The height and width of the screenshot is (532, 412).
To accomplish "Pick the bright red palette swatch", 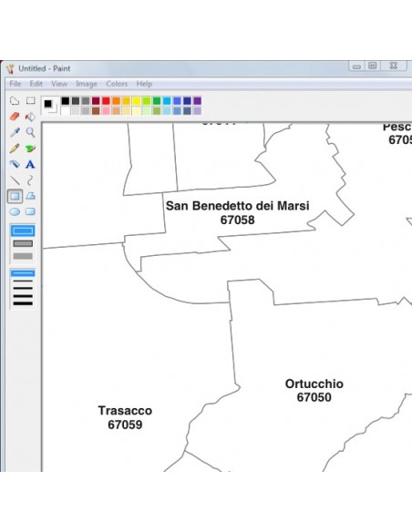I will (106, 101).
